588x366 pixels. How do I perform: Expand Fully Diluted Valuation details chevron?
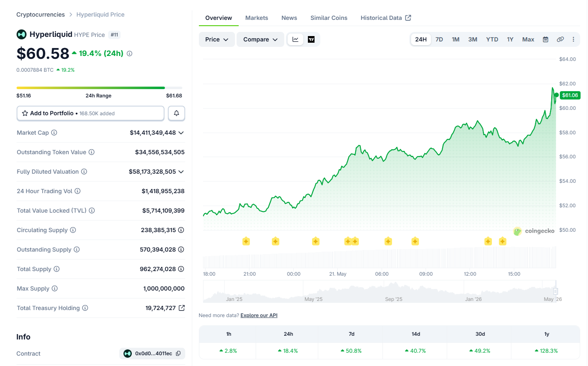[181, 172]
